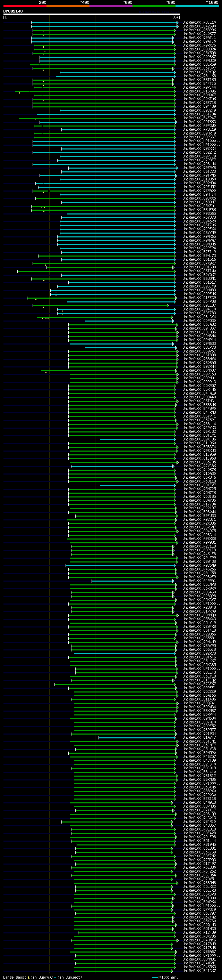Select hit UniRef100_A9NUC9
Screen dimensions: 222x980
[199, 60]
